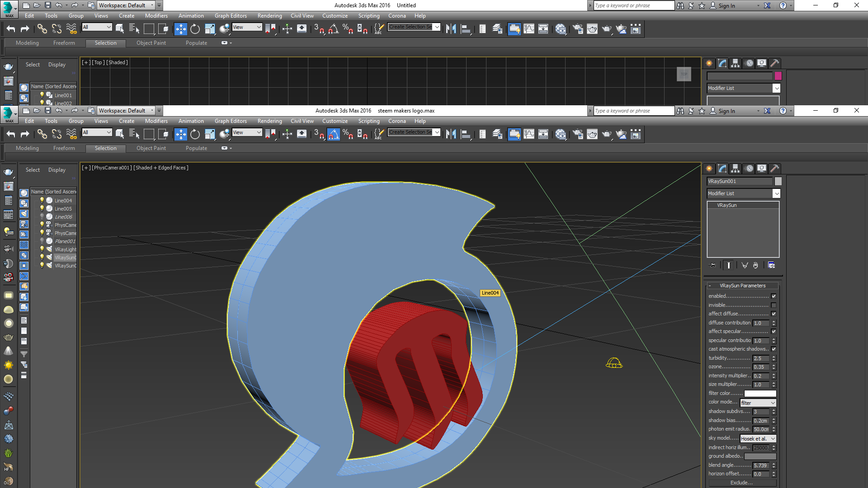Viewport: 868px width, 488px height.
Task: Click object color swatch beside VRaySun001 name
Action: 778,181
